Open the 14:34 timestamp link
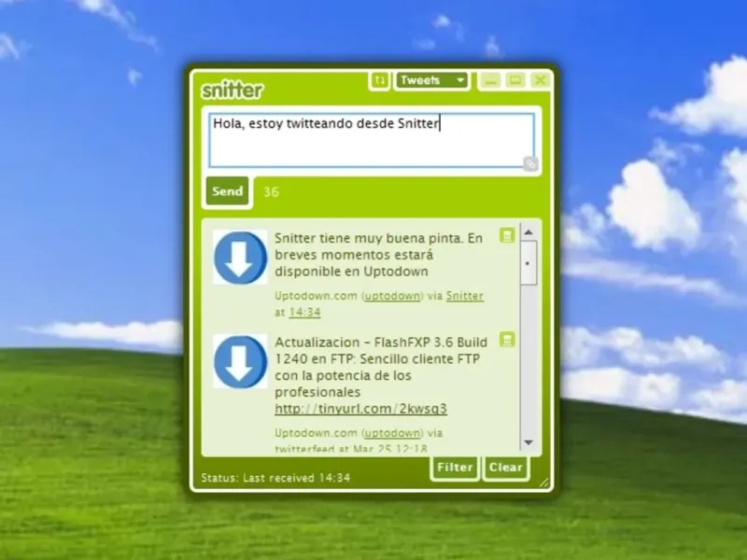 click(x=304, y=313)
